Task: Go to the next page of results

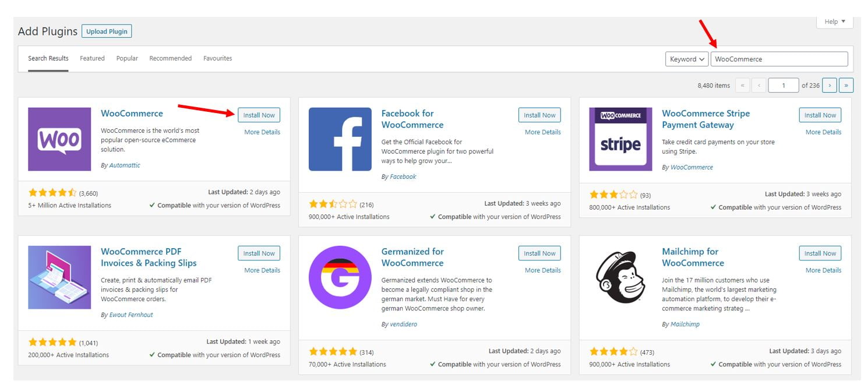Action: [830, 85]
